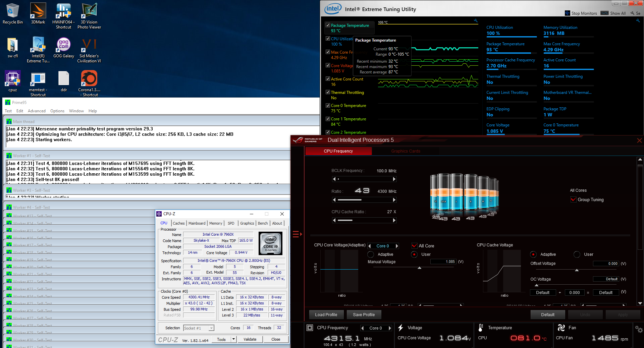Adjust the CPU Ratio slider track

tap(364, 200)
